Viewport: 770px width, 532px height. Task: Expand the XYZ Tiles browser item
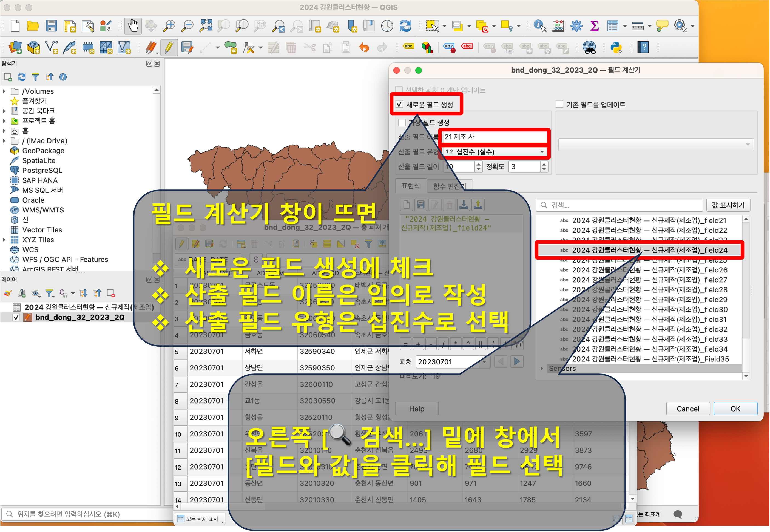(x=4, y=240)
